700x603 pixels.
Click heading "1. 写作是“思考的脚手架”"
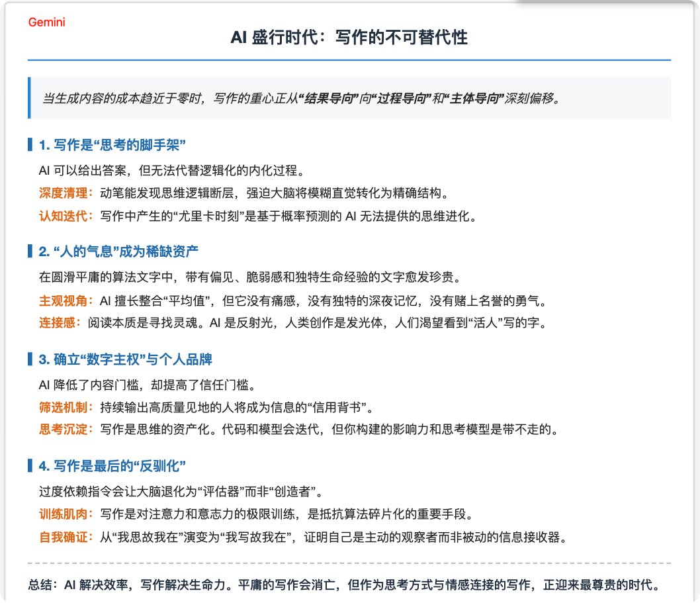click(112, 145)
